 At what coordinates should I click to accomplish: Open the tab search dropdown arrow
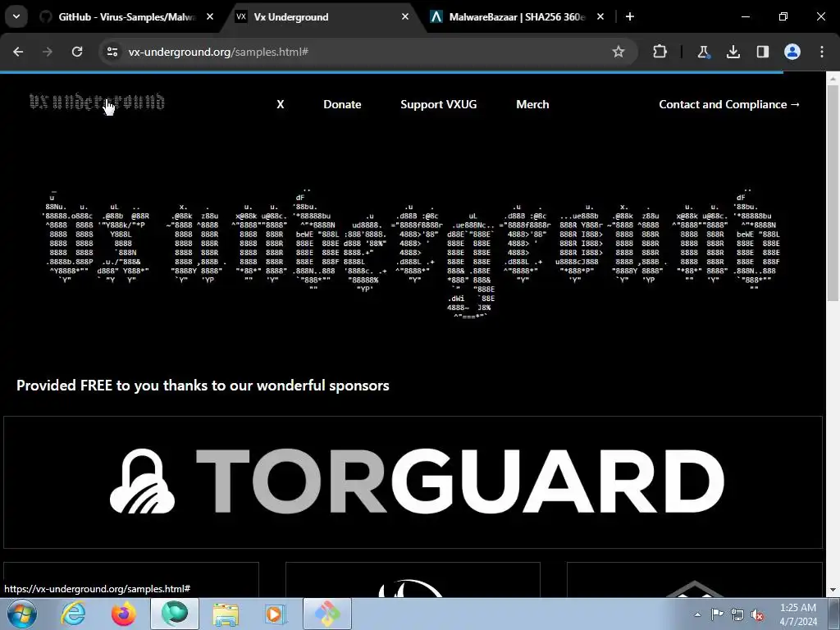coord(16,16)
